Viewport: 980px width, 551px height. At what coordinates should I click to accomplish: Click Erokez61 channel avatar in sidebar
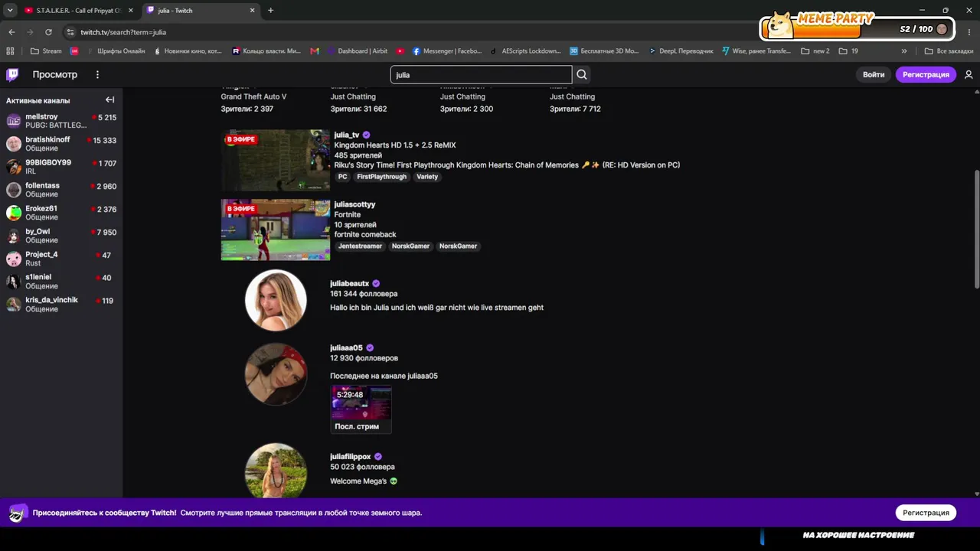(14, 213)
